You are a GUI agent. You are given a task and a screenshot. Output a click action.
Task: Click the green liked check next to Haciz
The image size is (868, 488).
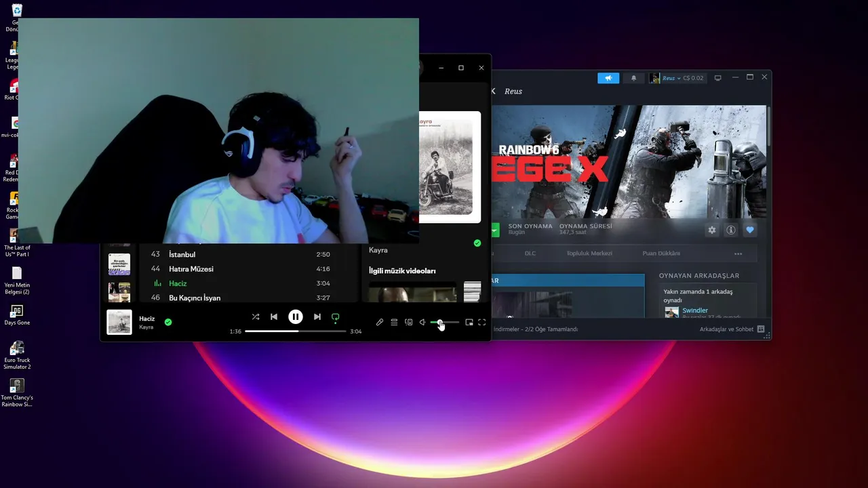point(168,322)
